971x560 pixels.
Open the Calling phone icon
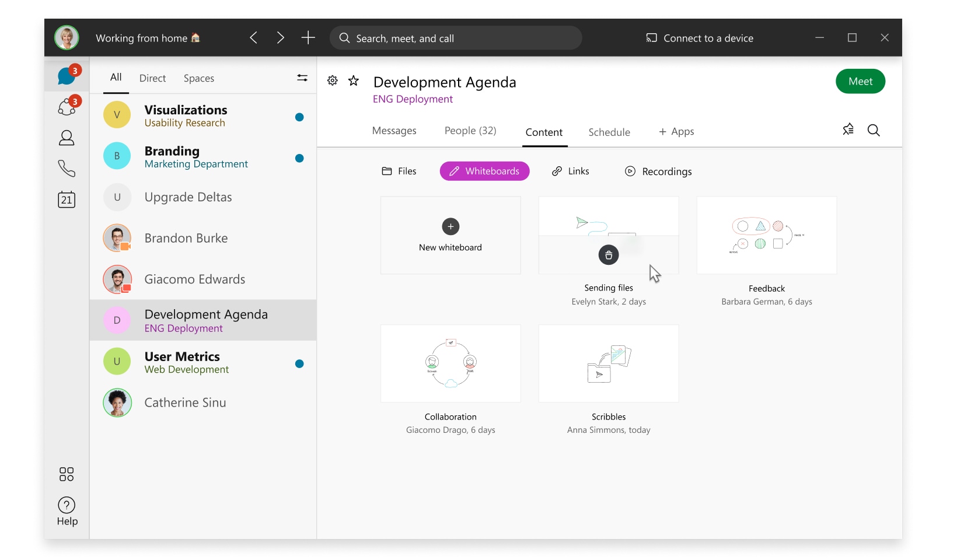click(x=67, y=169)
